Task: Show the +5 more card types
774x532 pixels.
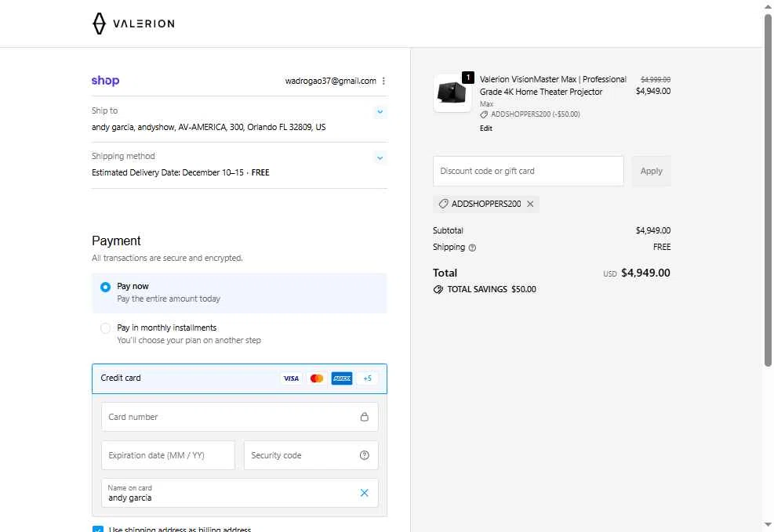Action: pyautogui.click(x=367, y=378)
